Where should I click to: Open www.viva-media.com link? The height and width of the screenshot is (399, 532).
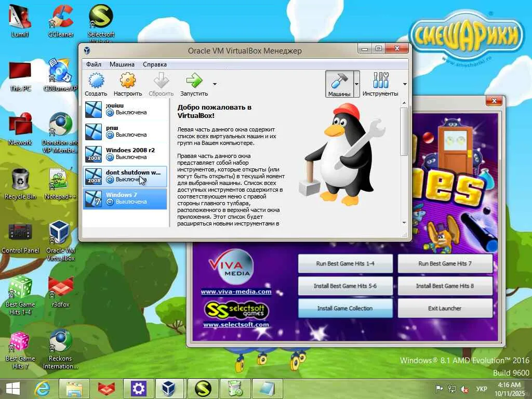click(x=236, y=291)
